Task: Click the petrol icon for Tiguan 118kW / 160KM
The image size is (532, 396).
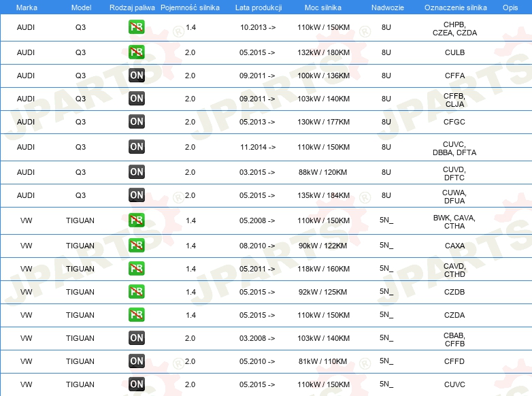Action: pyautogui.click(x=136, y=268)
